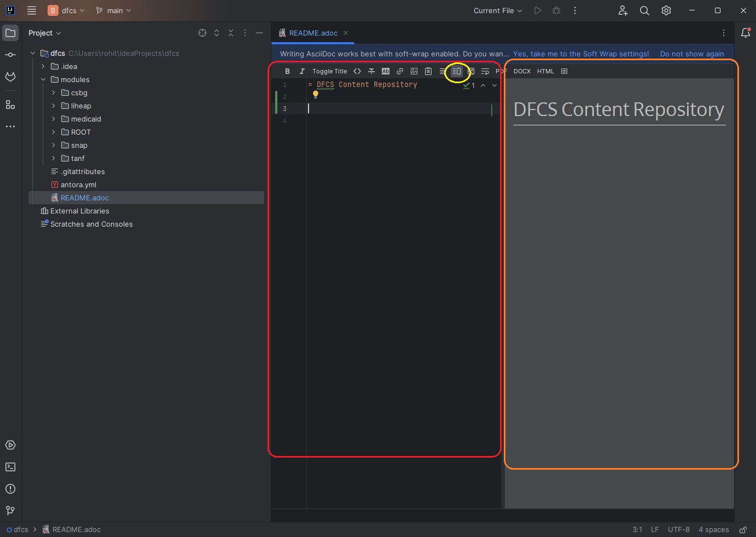Toggle italic formatting in AsciiDoc toolbar
The height and width of the screenshot is (537, 756).
[x=301, y=71]
